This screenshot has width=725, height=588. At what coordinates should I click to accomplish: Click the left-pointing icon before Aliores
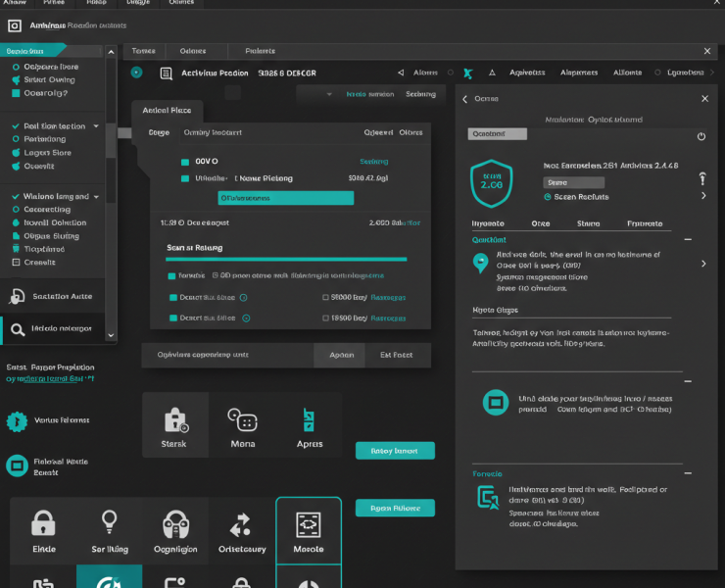point(401,73)
